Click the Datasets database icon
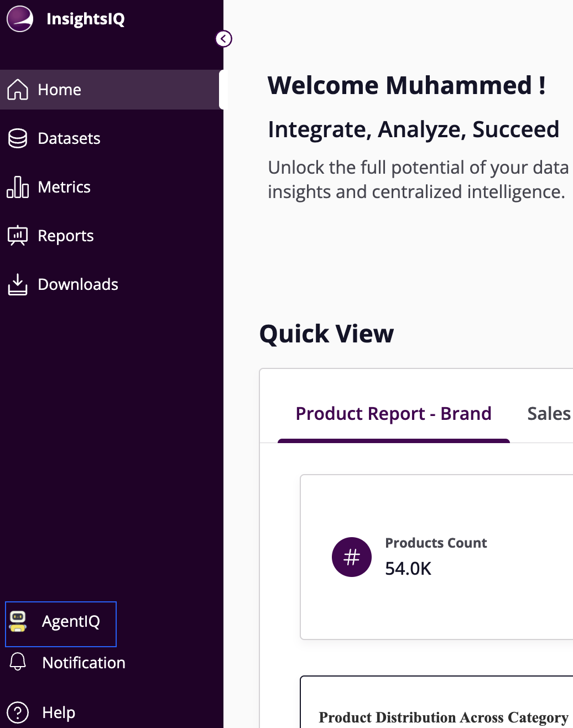 tap(18, 138)
